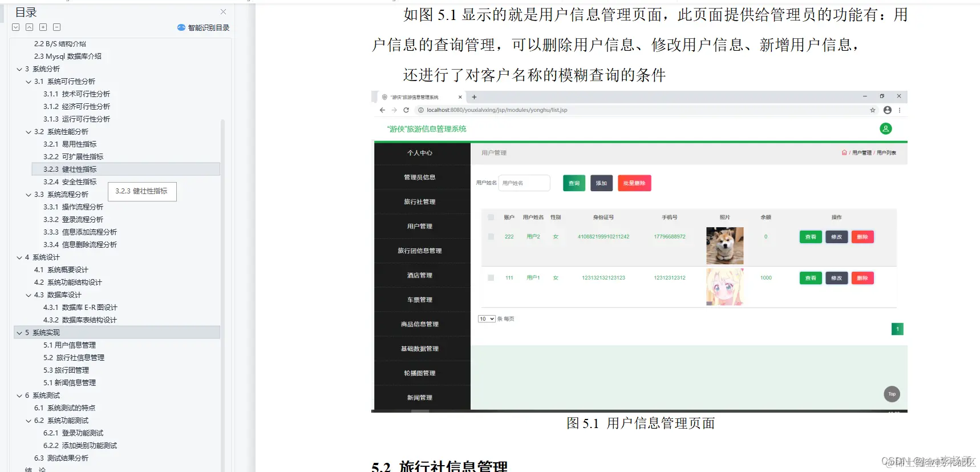This screenshot has width=980, height=472.
Task: Go to 2.3 Mysql 数据库介绍 entry
Action: tap(67, 57)
